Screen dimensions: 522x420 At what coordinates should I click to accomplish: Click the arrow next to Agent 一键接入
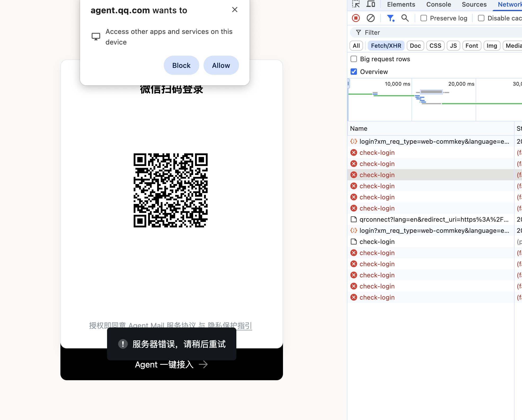click(203, 365)
